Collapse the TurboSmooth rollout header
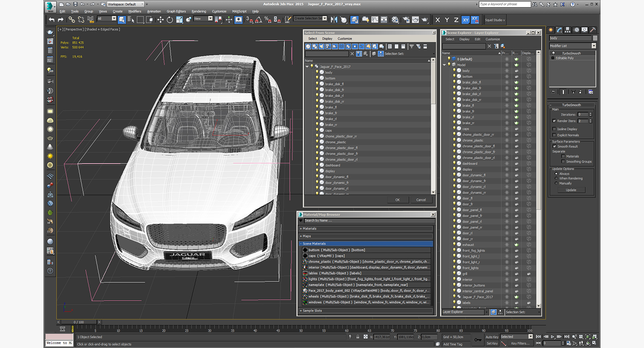644x348 pixels. [x=571, y=105]
